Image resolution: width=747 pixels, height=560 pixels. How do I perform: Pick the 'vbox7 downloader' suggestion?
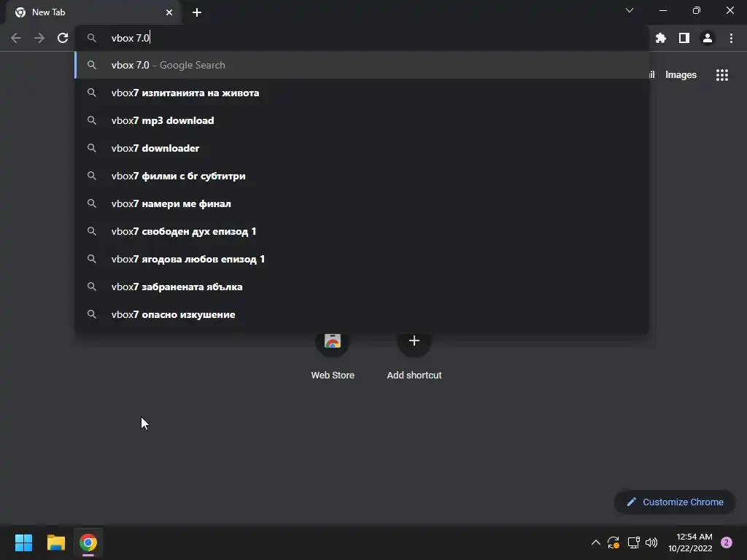click(362, 148)
